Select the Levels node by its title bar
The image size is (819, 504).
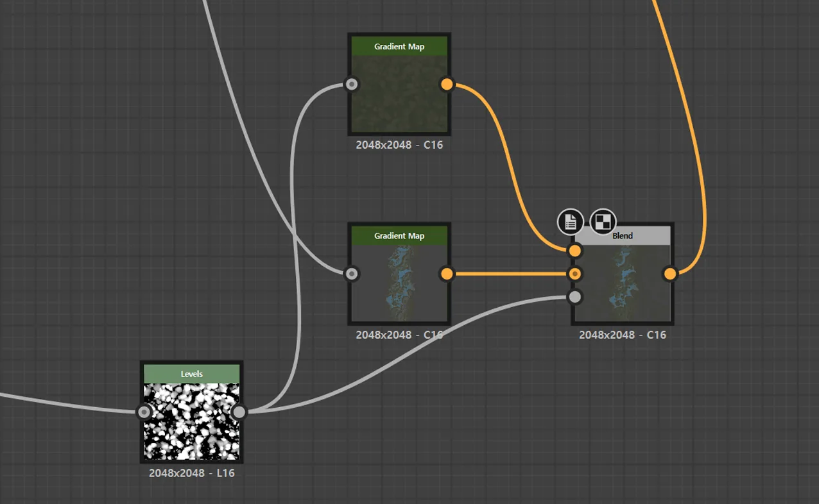tap(192, 374)
